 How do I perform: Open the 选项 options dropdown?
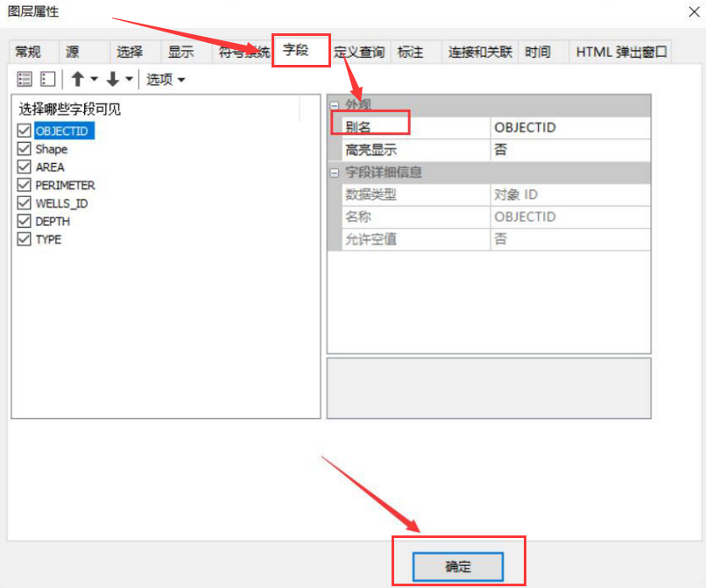tap(159, 79)
